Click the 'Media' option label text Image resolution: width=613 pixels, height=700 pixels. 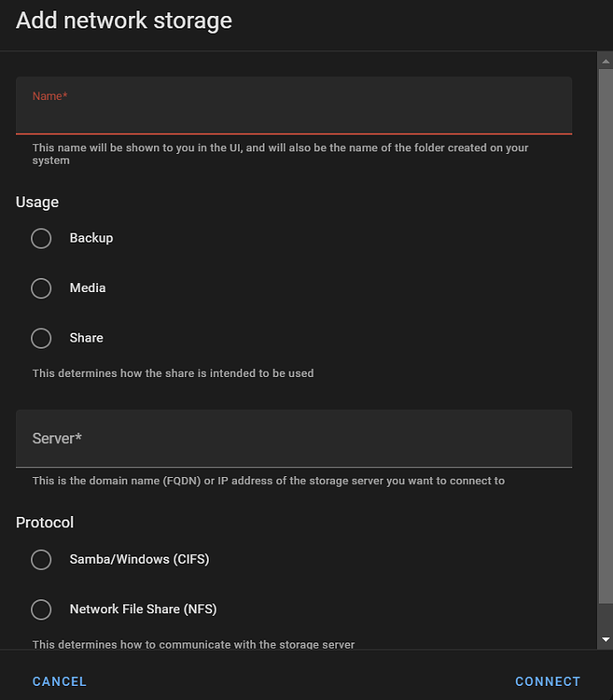(88, 288)
